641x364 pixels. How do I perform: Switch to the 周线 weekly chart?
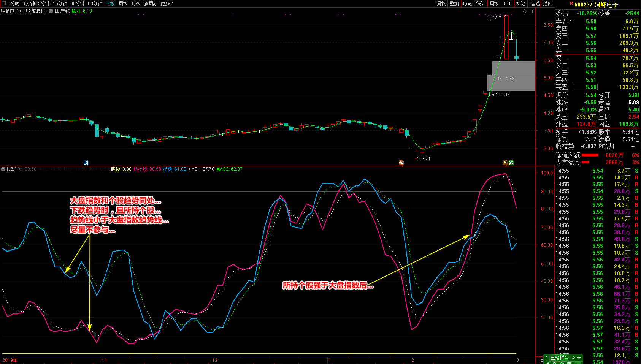click(123, 3)
